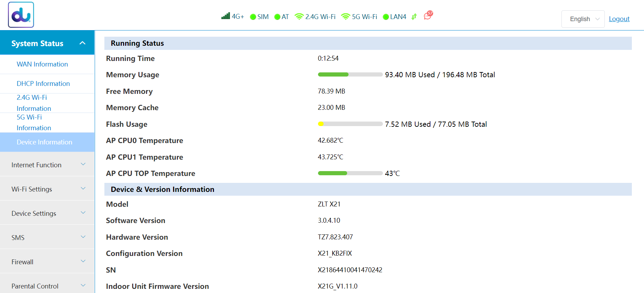Click the green SIM status indicator

[x=253, y=17]
